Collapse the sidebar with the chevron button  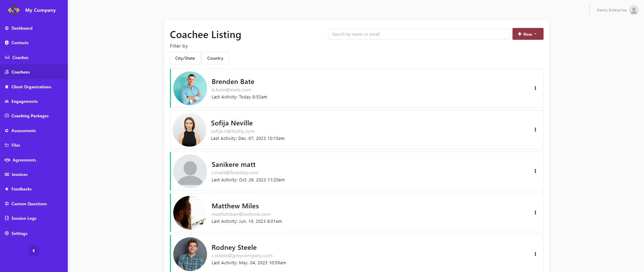coord(34,251)
